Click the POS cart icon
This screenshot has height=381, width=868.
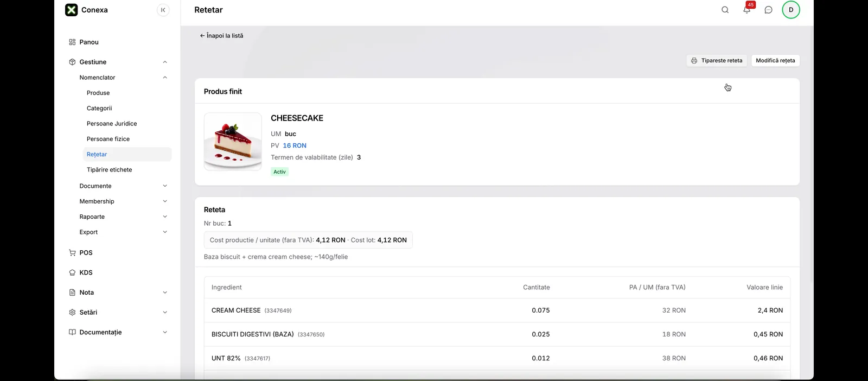coord(72,252)
